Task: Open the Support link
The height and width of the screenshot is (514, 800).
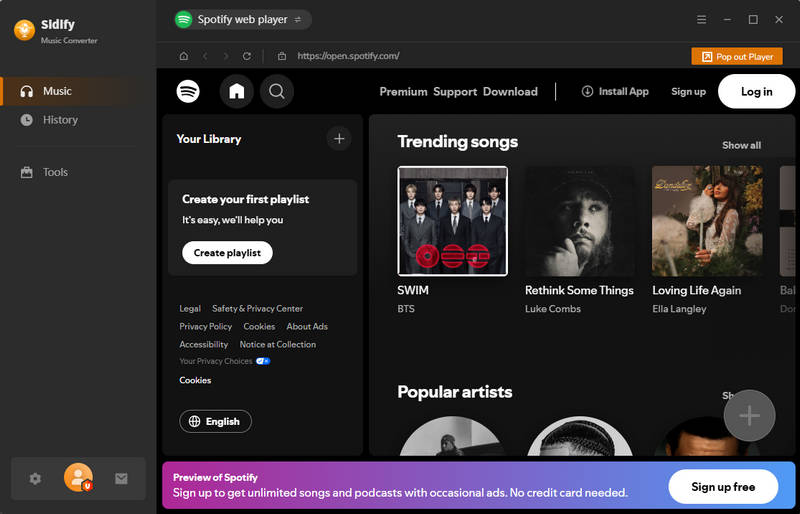Action: click(x=455, y=92)
